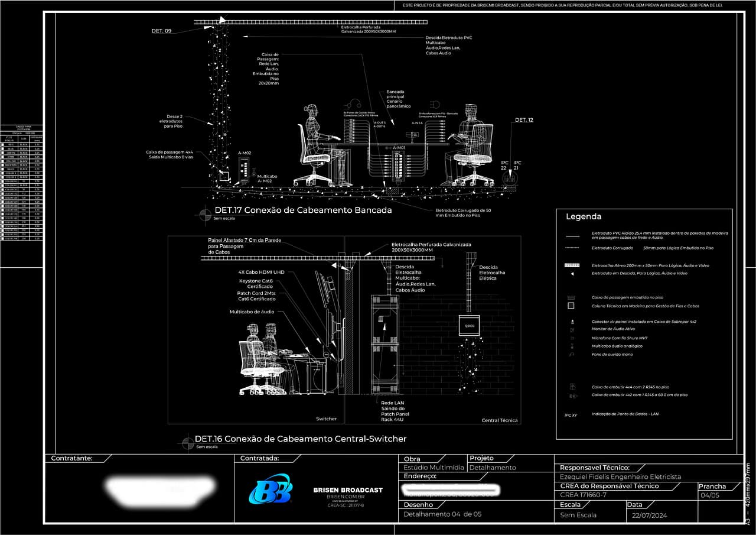
Task: Click the DET.16 Conexão de Cabeamento Central-Switcher title
Action: [301, 439]
